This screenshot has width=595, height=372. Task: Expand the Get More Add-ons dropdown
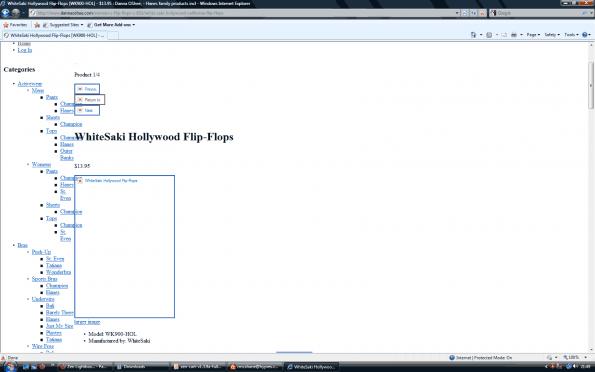click(111, 25)
